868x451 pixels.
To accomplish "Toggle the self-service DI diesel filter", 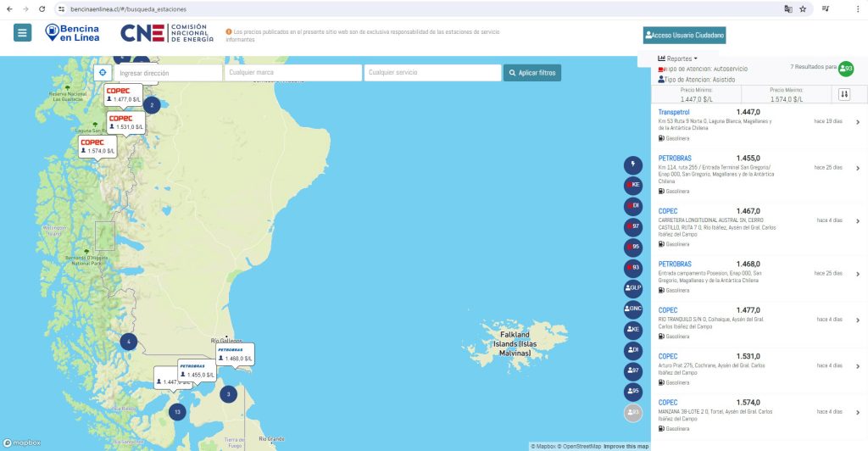I will click(632, 206).
